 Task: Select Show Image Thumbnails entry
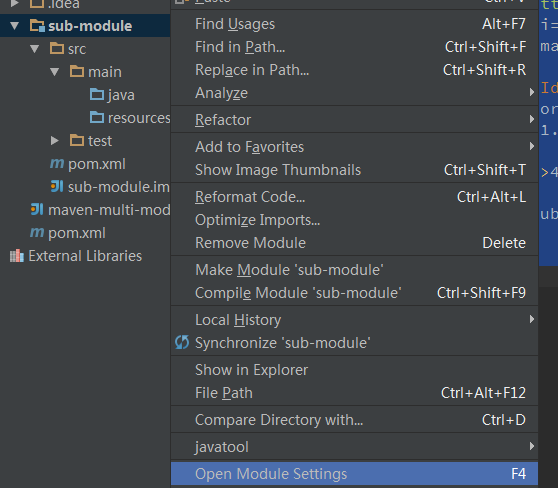click(354, 170)
